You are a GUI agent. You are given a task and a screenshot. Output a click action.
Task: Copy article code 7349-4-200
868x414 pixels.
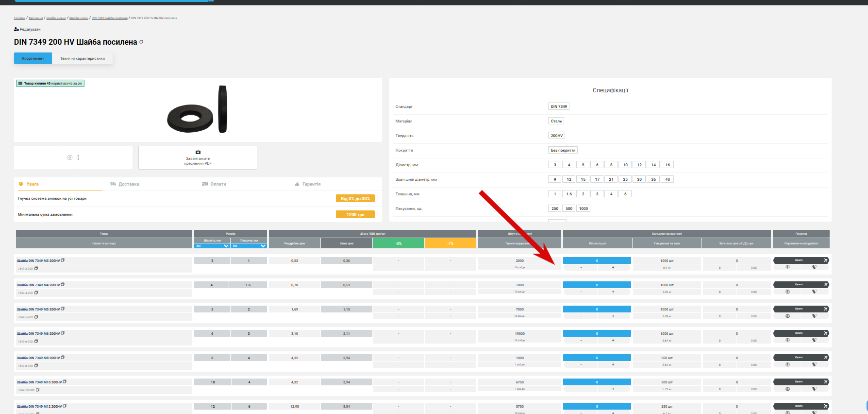[36, 293]
